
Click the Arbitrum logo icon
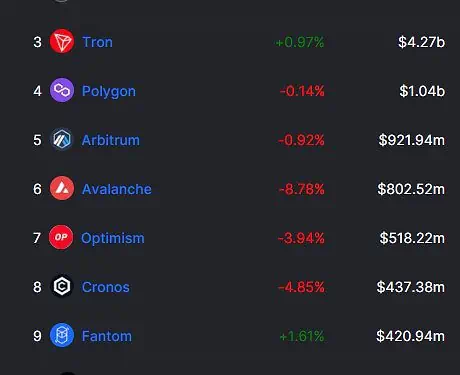(x=62, y=139)
